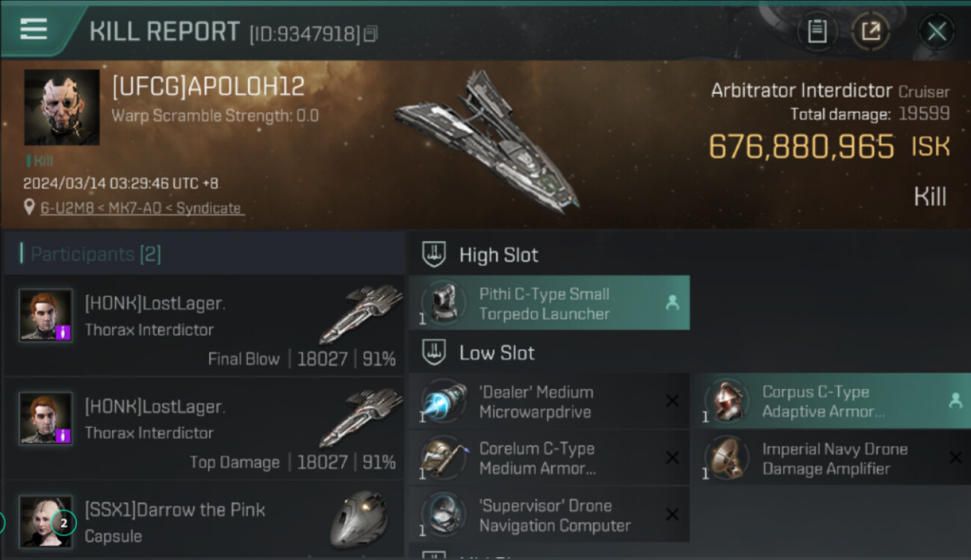Close the Kill Report window
The height and width of the screenshot is (560, 971).
click(x=937, y=31)
